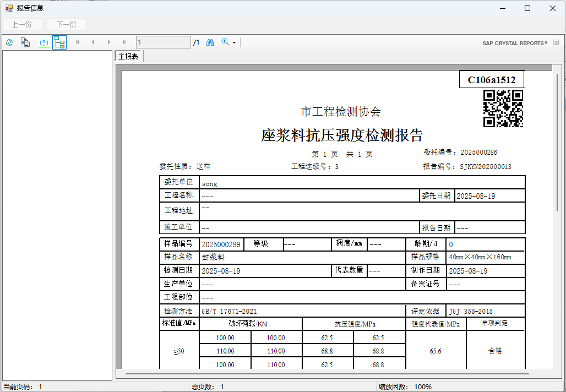
Task: Go to the last page arrow
Action: pyautogui.click(x=124, y=42)
